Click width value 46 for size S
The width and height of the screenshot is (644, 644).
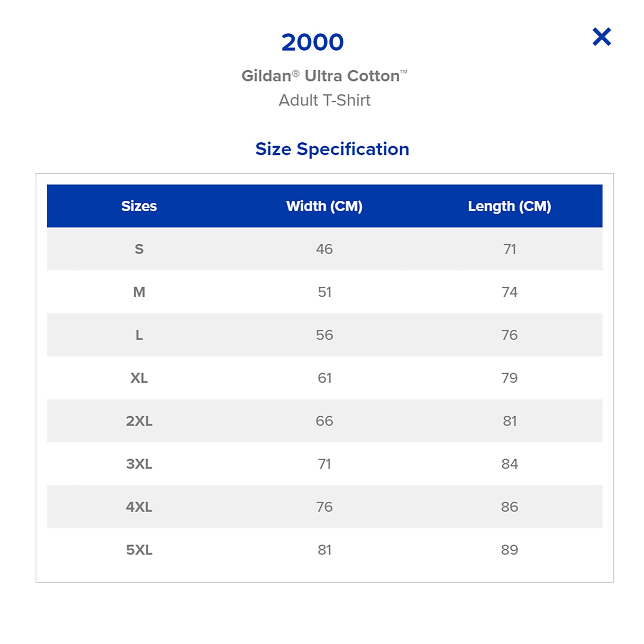tap(324, 249)
